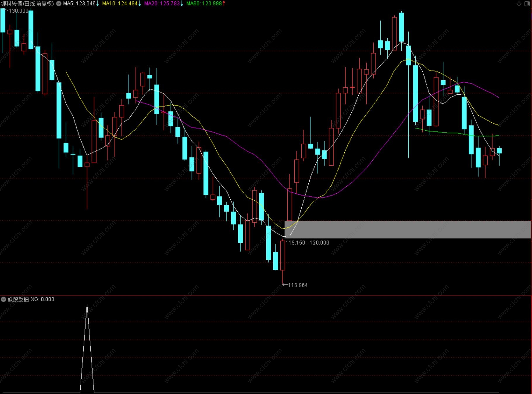This screenshot has width=532, height=394.
Task: Click the diamond icon at top right
Action: pos(519,4)
